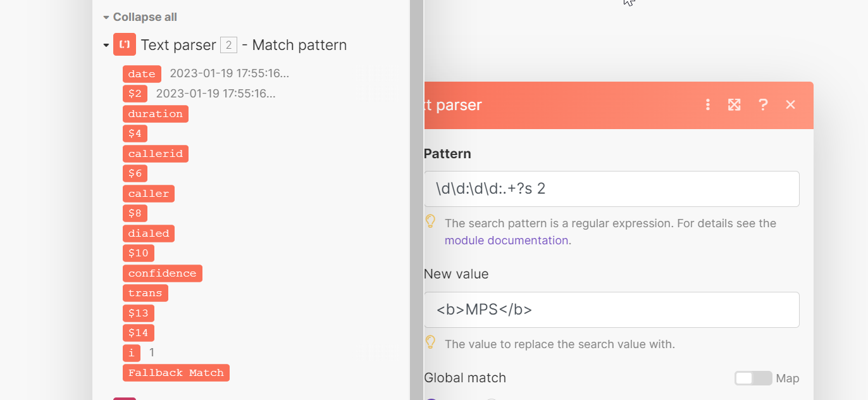
Task: Expand the Text parser panel to fullscreen
Action: (x=734, y=105)
